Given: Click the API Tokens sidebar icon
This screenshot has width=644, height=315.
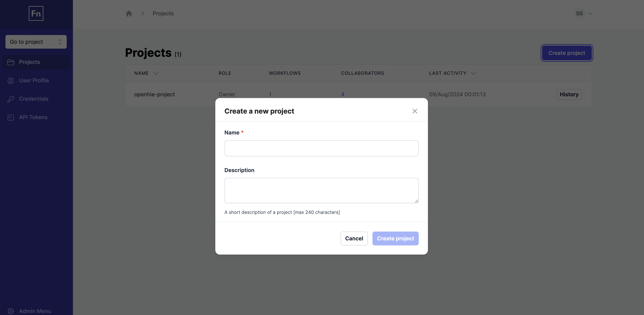Looking at the screenshot, I should 11,117.
